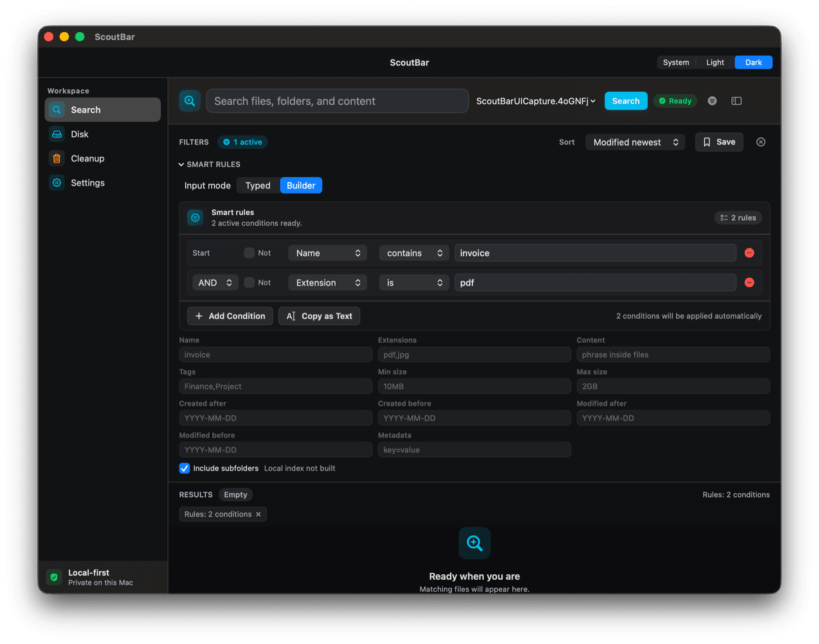Viewport: 819px width, 644px height.
Task: Select Search in the Workspace sidebar
Action: point(103,110)
